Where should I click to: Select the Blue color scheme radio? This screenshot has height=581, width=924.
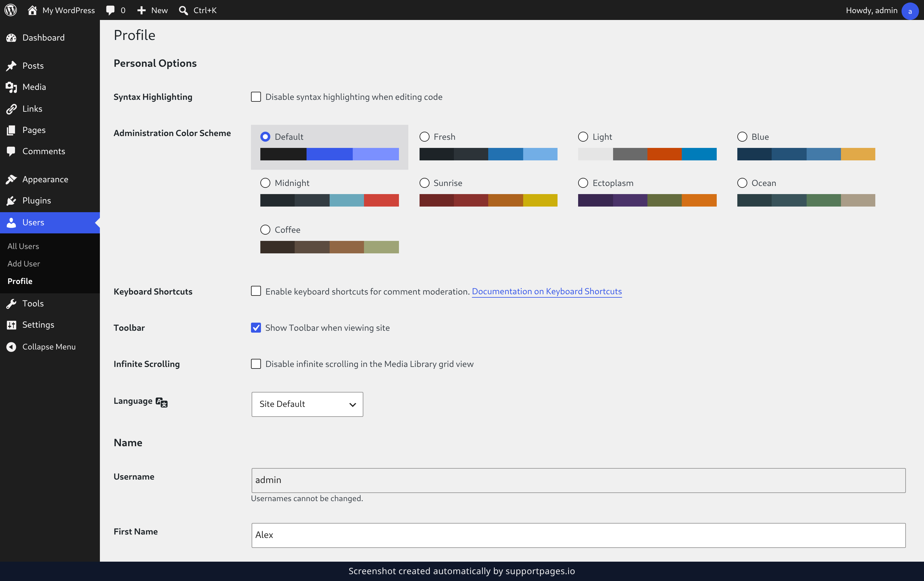pos(742,137)
